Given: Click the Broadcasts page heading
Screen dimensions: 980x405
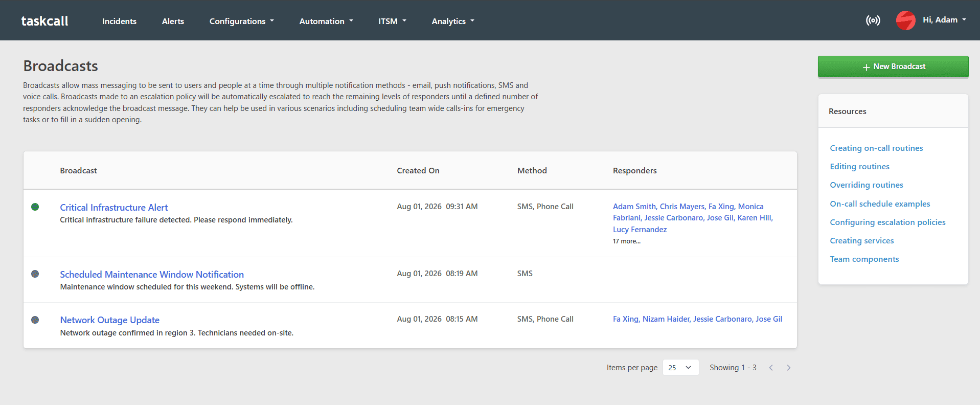Looking at the screenshot, I should pos(60,66).
